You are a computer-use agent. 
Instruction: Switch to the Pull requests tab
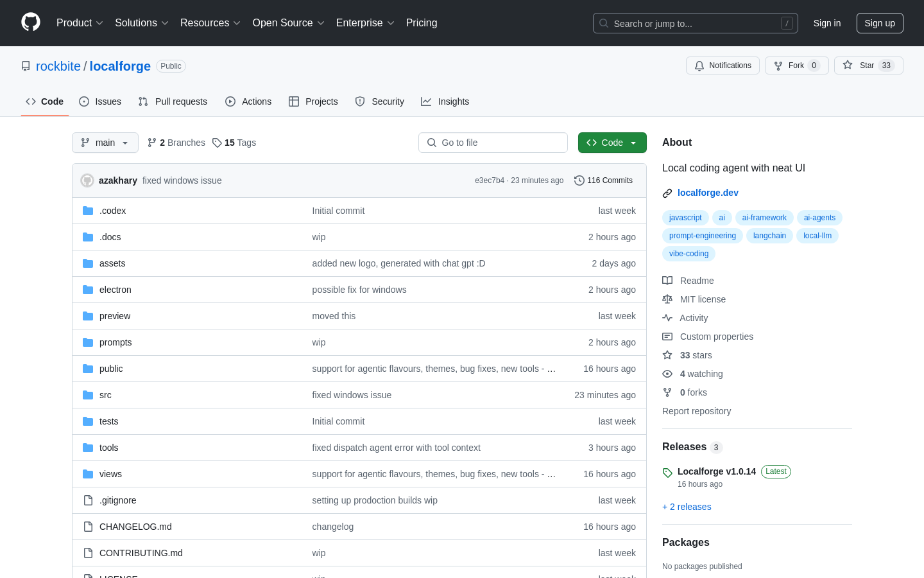coord(173,101)
